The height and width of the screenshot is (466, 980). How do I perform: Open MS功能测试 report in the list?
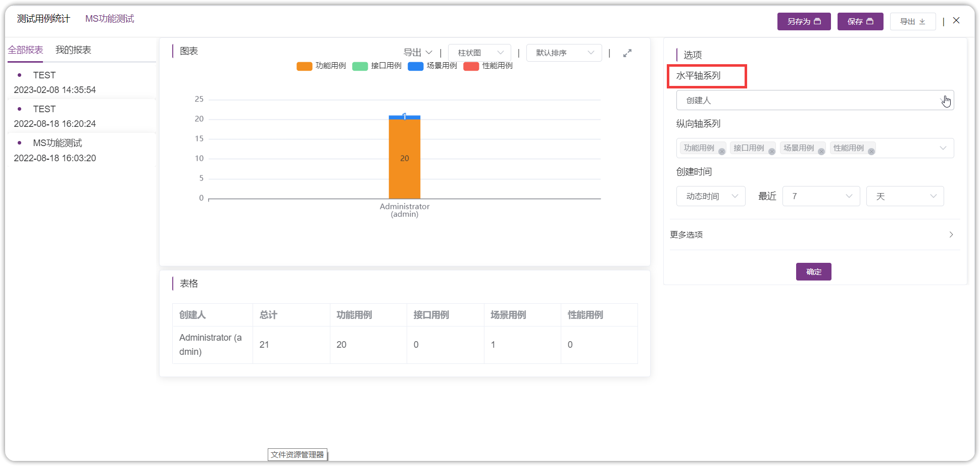click(x=82, y=151)
